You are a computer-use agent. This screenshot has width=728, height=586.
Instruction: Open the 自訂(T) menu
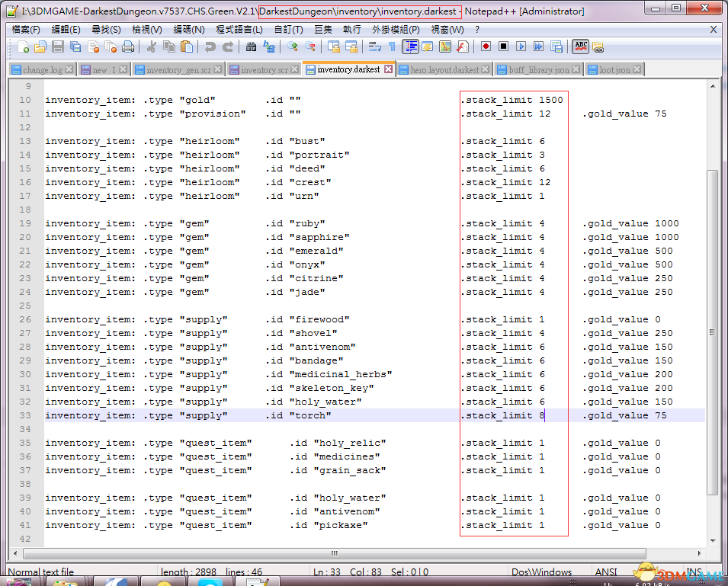(288, 30)
